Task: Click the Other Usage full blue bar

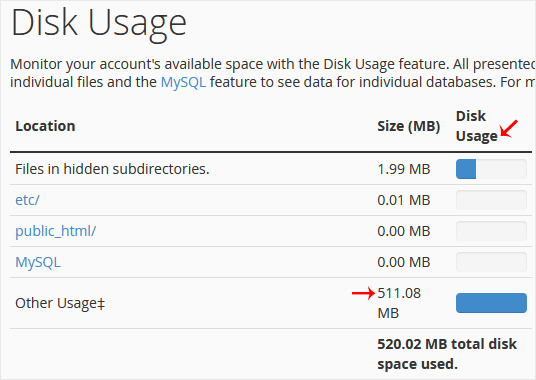Action: [x=491, y=303]
